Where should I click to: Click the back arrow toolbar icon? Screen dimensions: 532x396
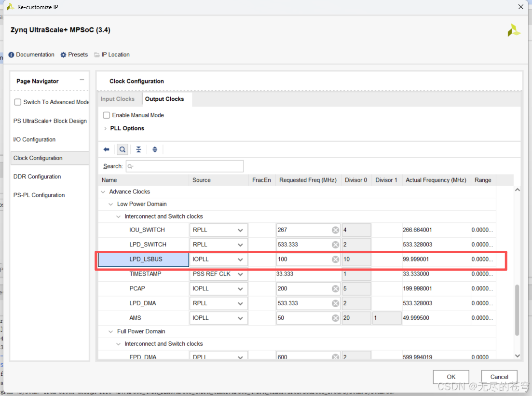107,150
